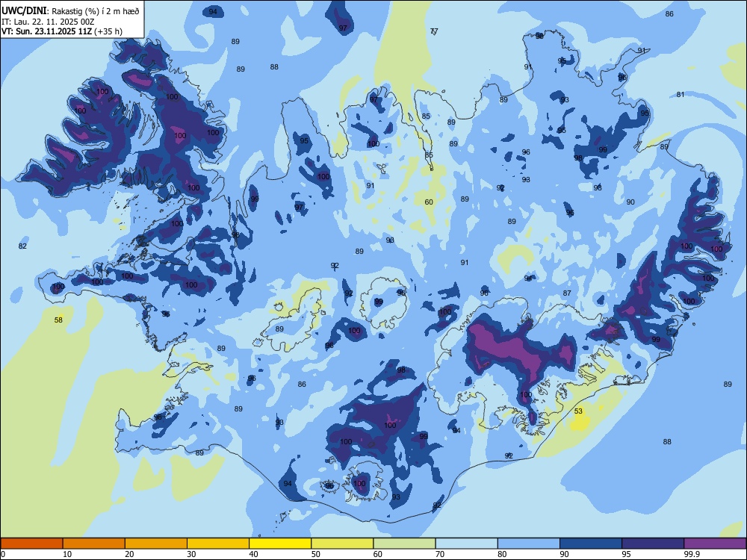The image size is (747, 560).
Task: Select the legend tick label '40'
Action: point(253,554)
